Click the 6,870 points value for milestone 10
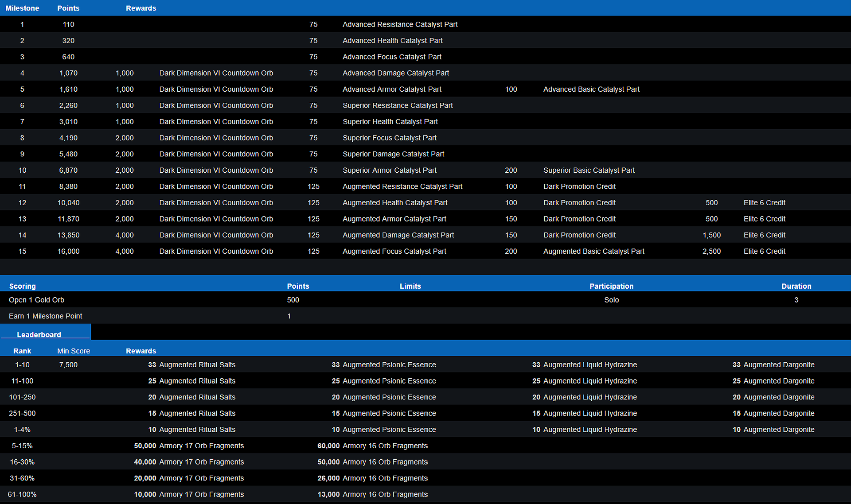 click(x=68, y=170)
